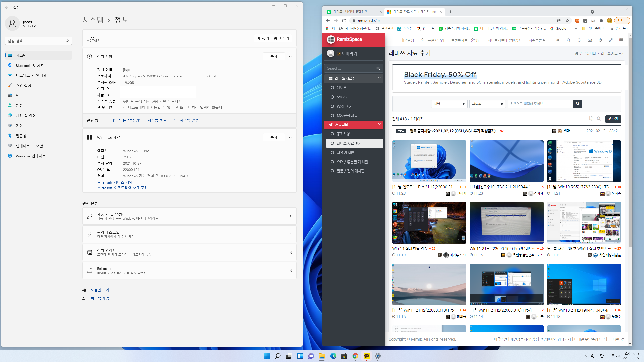644x362 pixels.
Task: Click the 쓰기 write button
Action: (613, 119)
